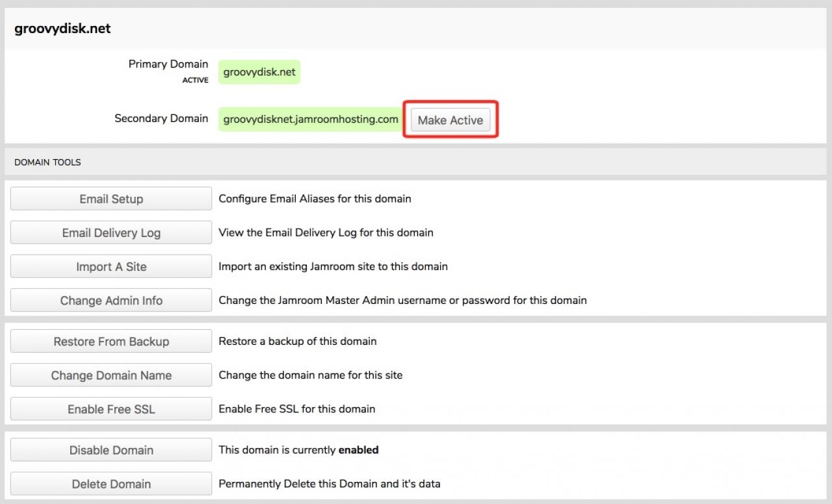The width and height of the screenshot is (832, 504).
Task: Click the ACTIVE badge under Primary Domain
Action: pyautogui.click(x=195, y=81)
